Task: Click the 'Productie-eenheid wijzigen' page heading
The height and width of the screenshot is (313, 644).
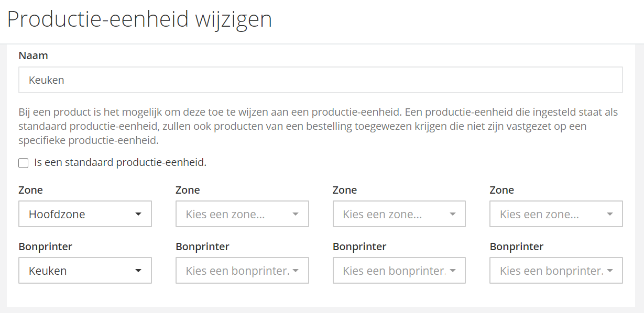Action: coord(139,20)
